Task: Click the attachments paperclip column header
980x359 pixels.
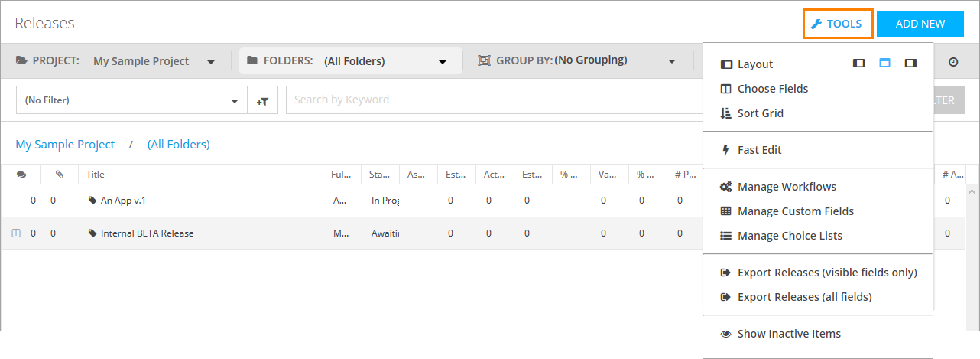Action: pyautogui.click(x=60, y=175)
